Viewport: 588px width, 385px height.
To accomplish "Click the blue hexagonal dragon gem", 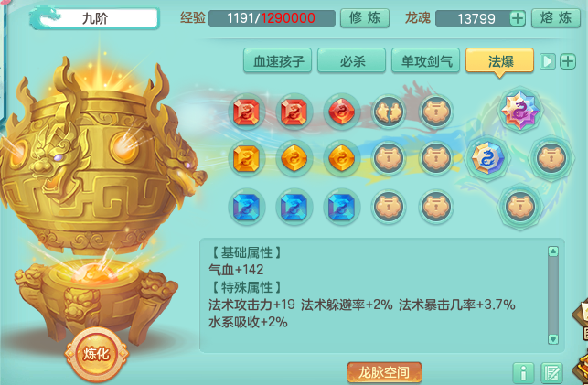I will click(x=486, y=158).
